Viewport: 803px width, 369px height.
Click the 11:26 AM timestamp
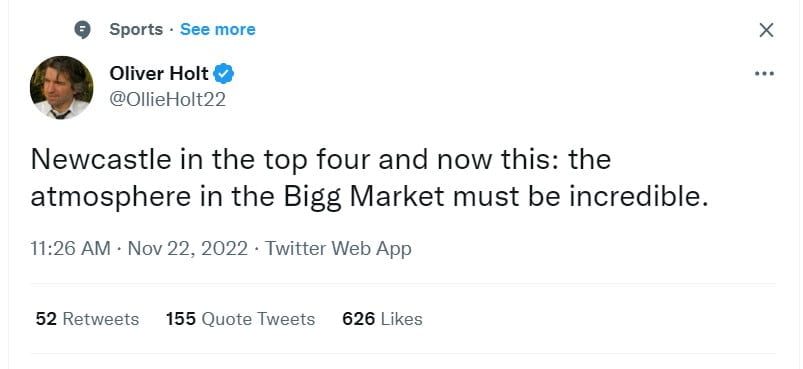pos(71,249)
